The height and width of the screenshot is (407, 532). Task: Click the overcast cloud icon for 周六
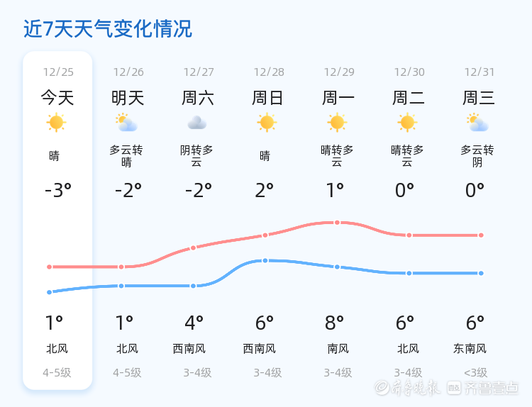point(196,123)
